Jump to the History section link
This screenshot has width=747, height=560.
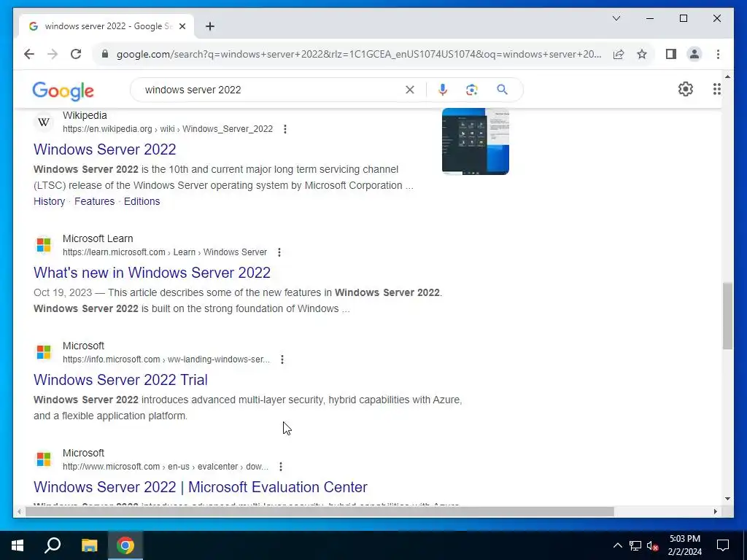pyautogui.click(x=49, y=201)
